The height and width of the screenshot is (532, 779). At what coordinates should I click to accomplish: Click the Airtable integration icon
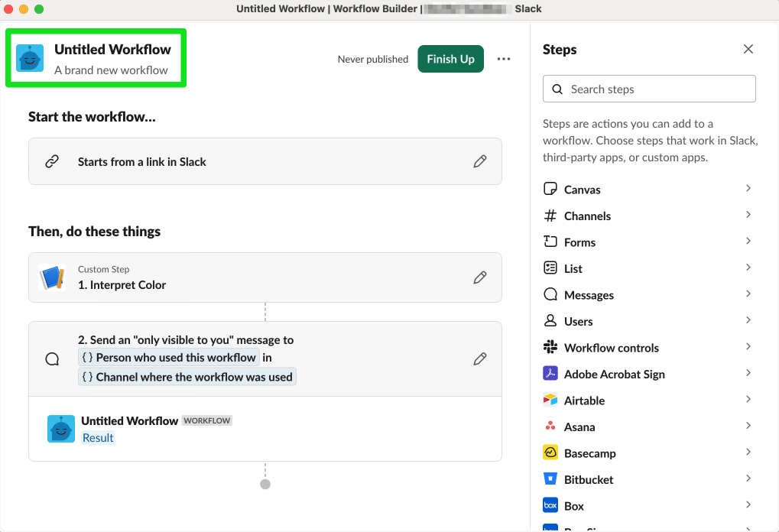550,400
